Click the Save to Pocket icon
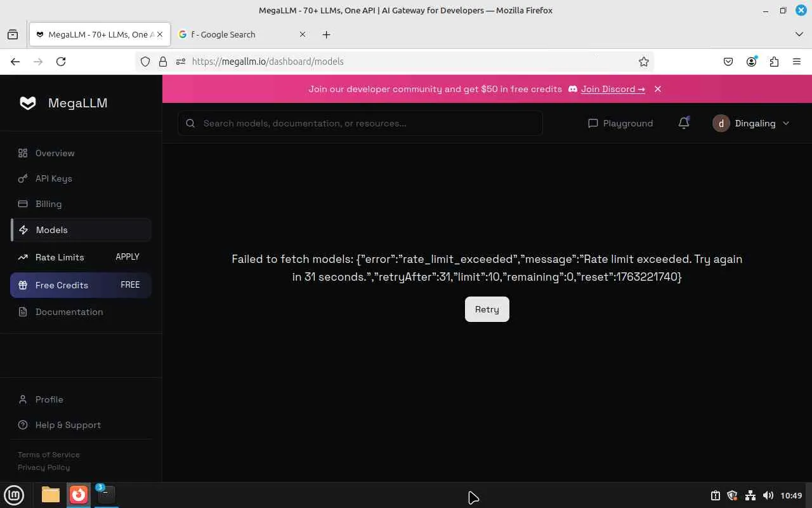The width and height of the screenshot is (812, 508). click(728, 62)
